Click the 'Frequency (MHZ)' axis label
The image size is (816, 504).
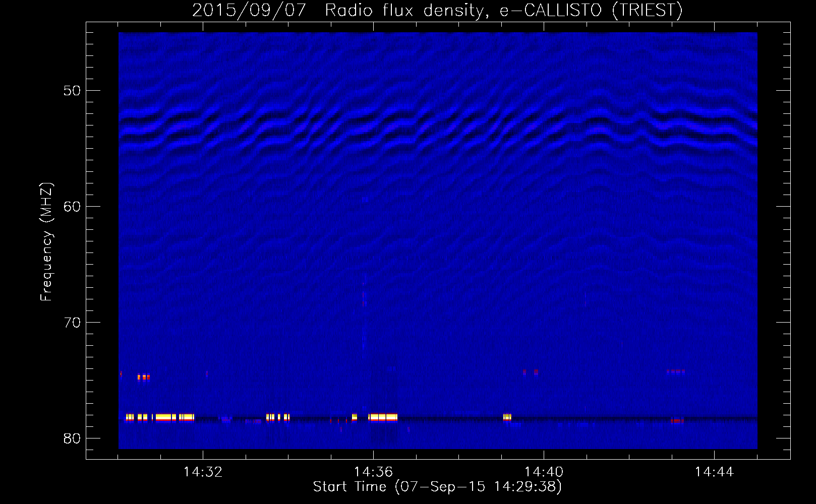point(46,242)
